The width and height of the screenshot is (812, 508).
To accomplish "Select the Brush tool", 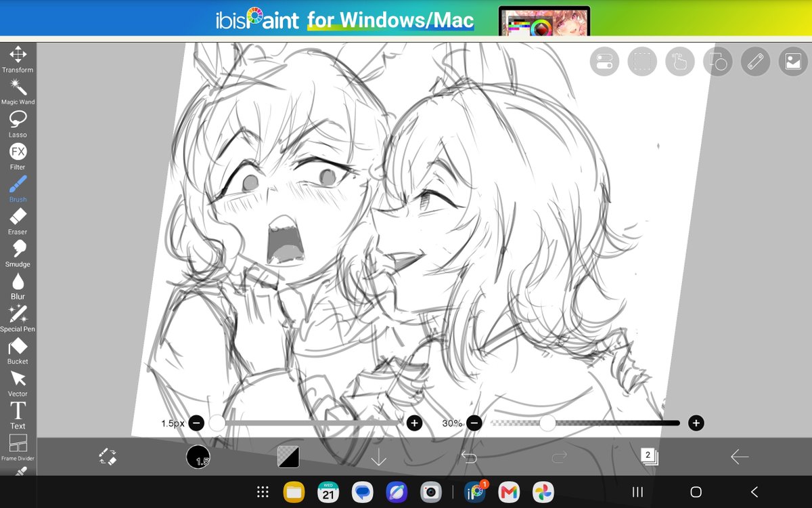I will (x=18, y=190).
